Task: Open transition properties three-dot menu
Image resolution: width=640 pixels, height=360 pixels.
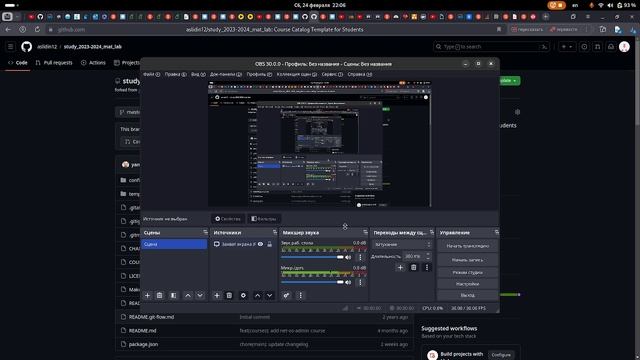Action: coord(427,268)
